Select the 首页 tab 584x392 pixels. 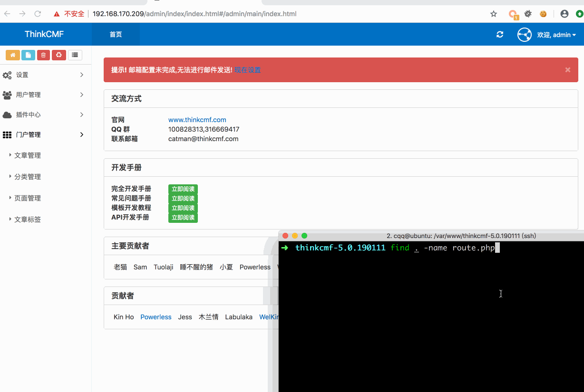(x=116, y=34)
